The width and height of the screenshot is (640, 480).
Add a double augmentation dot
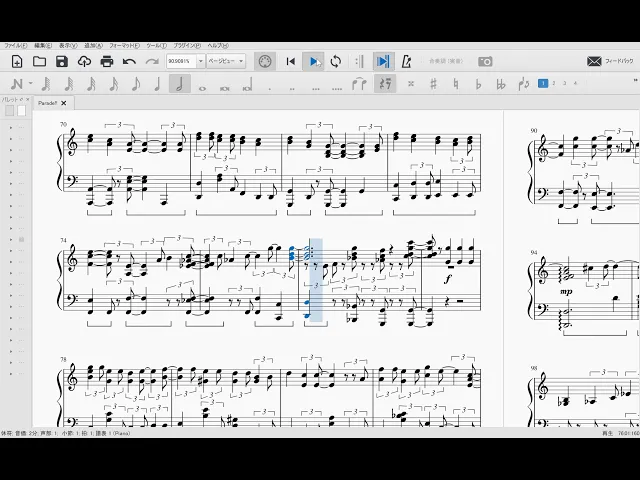292,88
